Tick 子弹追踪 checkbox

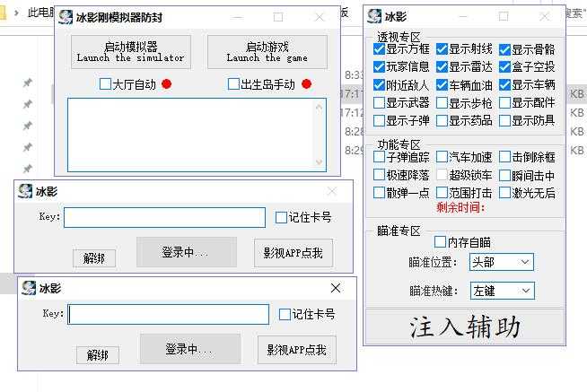coord(380,157)
